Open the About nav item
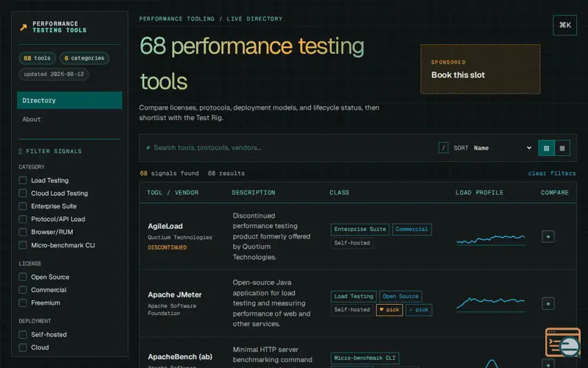This screenshot has height=368, width=588. pos(69,119)
